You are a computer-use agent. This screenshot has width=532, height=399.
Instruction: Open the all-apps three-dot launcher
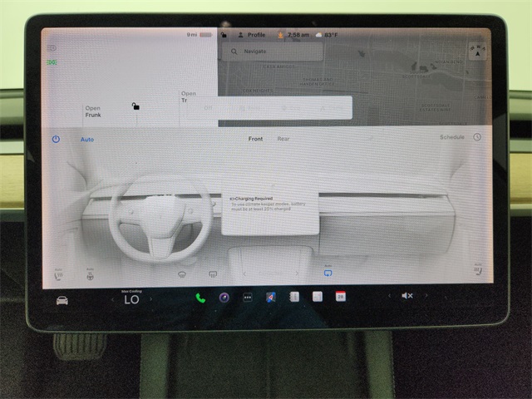tap(248, 298)
